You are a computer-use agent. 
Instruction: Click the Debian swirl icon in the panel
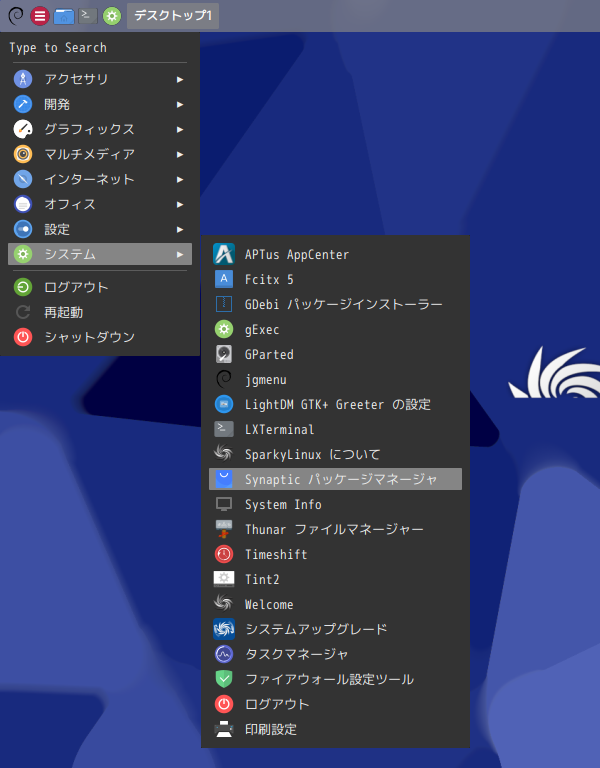16,16
